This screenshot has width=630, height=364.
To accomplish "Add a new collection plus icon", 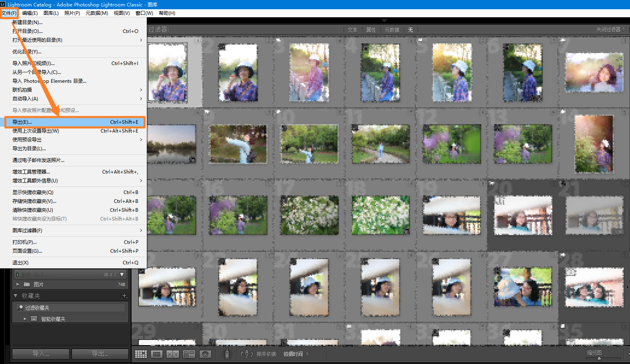I will click(x=125, y=296).
